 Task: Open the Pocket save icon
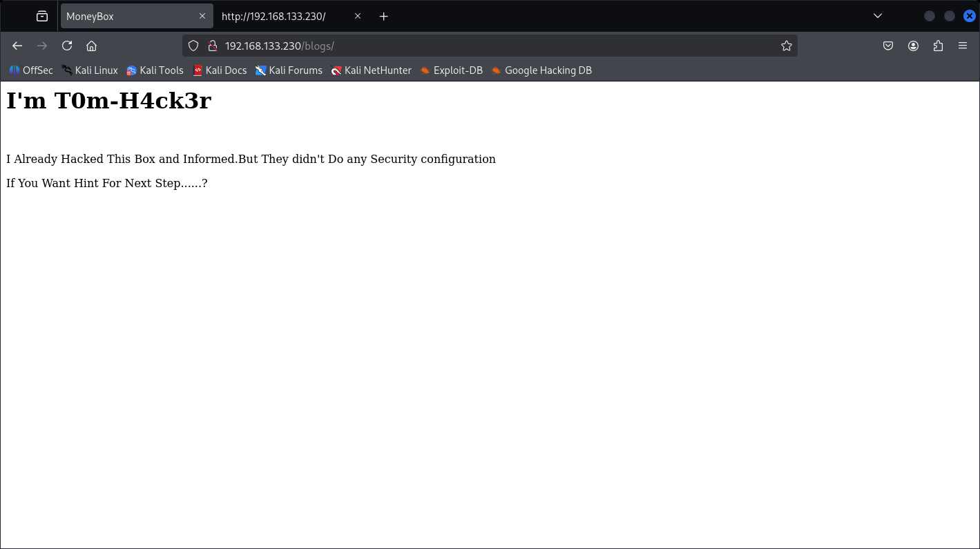pos(888,46)
